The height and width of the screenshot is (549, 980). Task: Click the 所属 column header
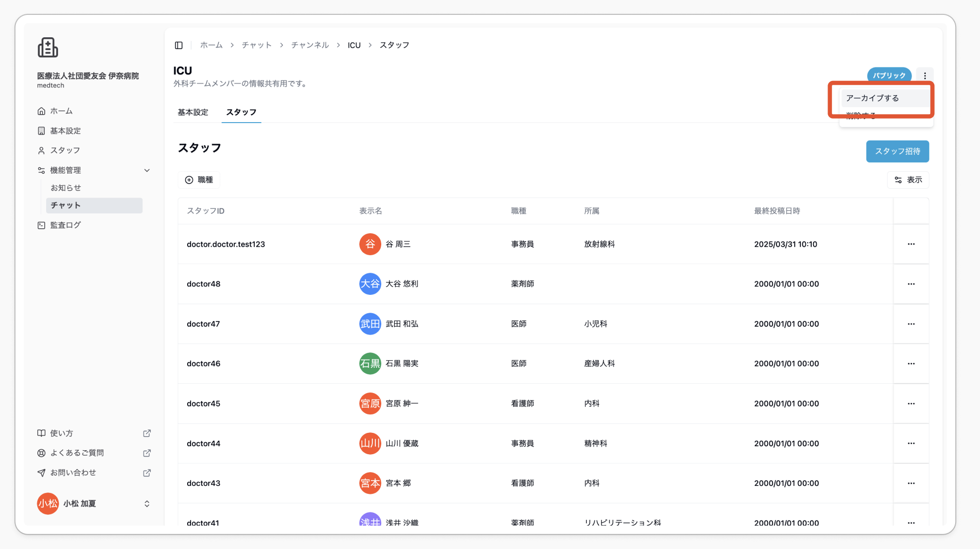tap(592, 211)
